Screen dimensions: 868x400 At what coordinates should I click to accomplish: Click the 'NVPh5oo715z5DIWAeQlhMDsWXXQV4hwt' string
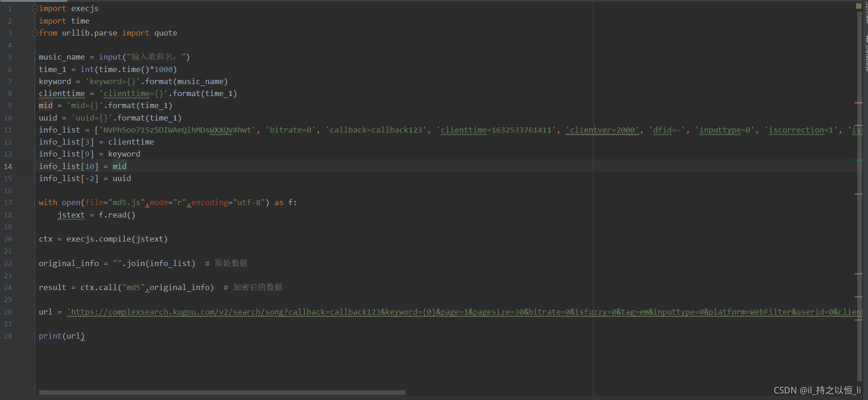click(x=177, y=130)
